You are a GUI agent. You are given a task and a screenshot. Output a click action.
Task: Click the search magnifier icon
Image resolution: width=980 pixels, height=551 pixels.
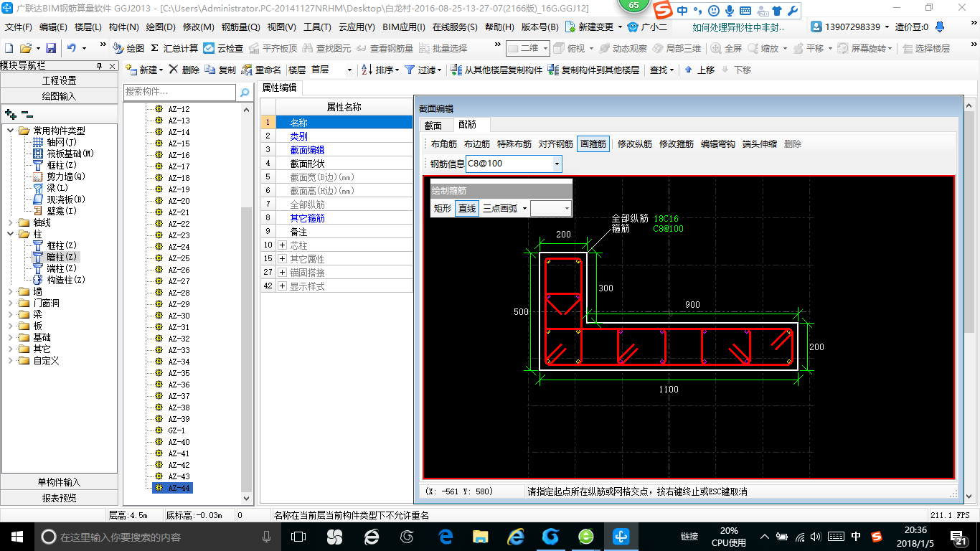point(245,93)
